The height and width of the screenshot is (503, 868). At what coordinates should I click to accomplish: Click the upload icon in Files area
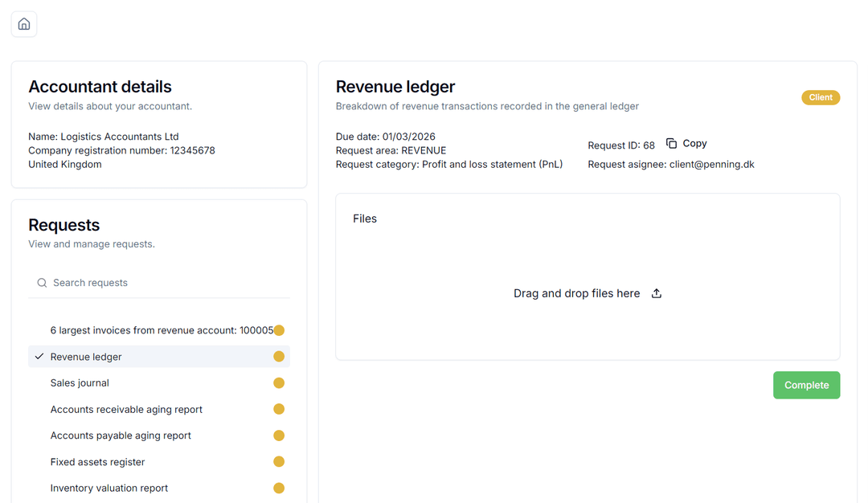point(656,294)
